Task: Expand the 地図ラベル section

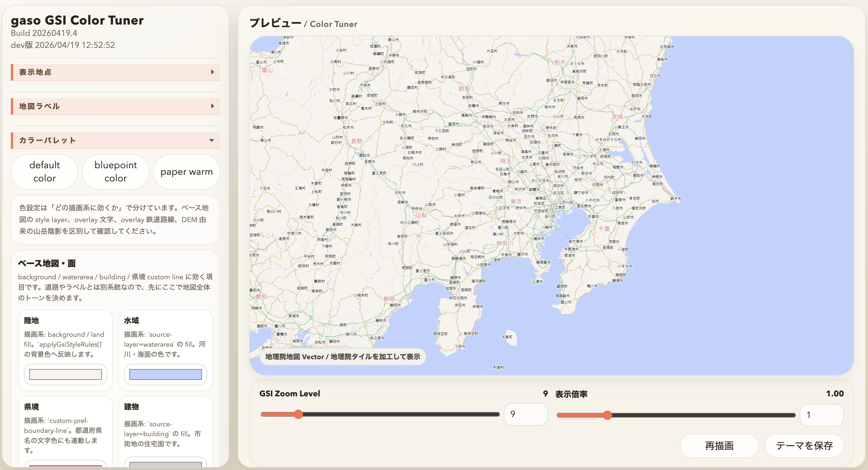Action: pos(115,106)
